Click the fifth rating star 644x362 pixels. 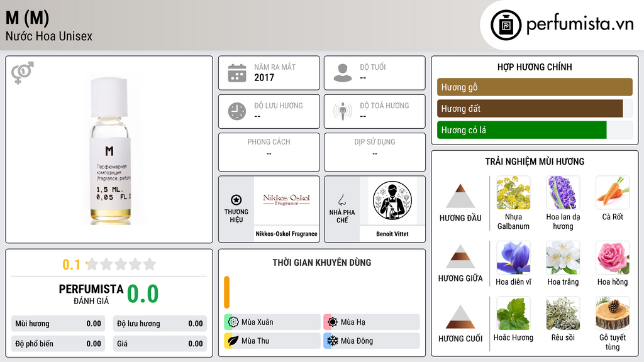pos(150,264)
